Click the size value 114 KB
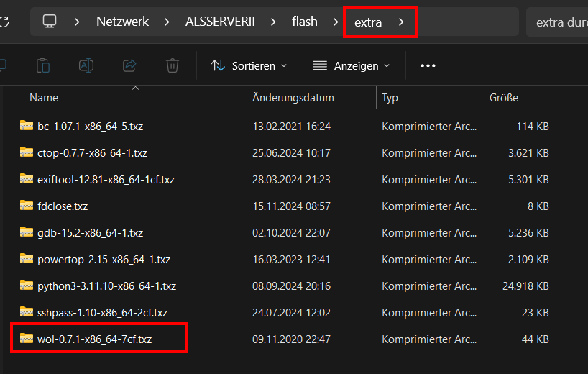Image resolution: width=588 pixels, height=374 pixels. coord(533,127)
